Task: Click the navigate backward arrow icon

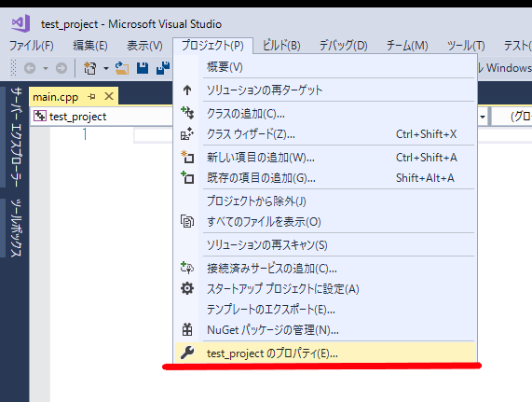Action: coord(30,68)
